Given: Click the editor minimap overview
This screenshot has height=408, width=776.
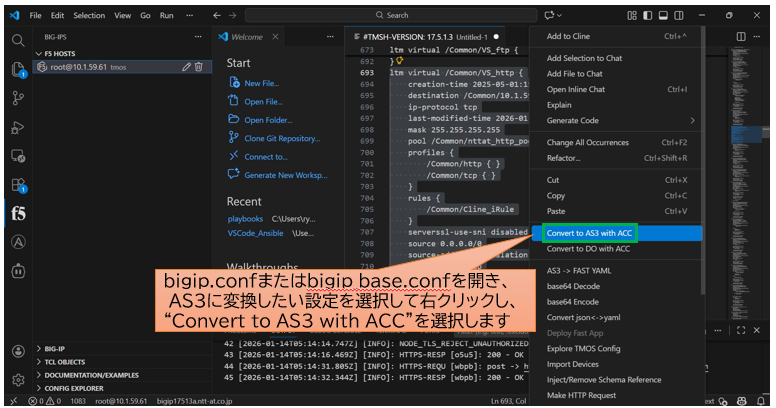Looking at the screenshot, I should [x=747, y=183].
